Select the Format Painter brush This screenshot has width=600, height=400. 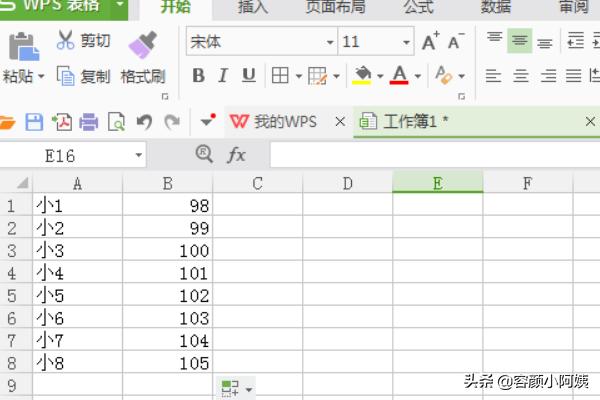(x=143, y=45)
